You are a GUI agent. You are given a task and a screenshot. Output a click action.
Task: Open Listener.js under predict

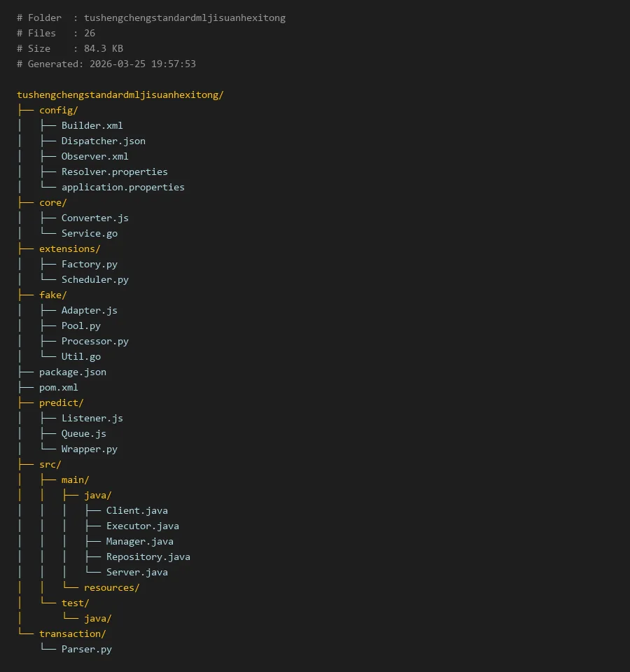pyautogui.click(x=92, y=418)
